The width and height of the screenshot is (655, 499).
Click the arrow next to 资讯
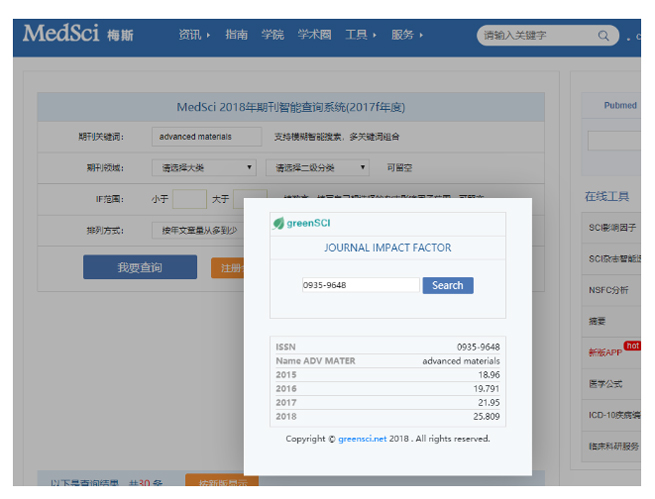208,35
